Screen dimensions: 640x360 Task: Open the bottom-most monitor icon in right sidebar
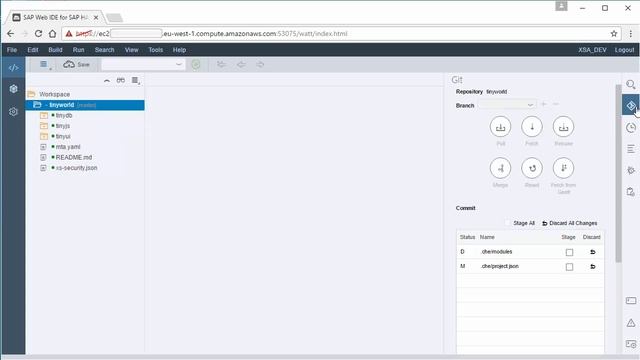pos(631,344)
